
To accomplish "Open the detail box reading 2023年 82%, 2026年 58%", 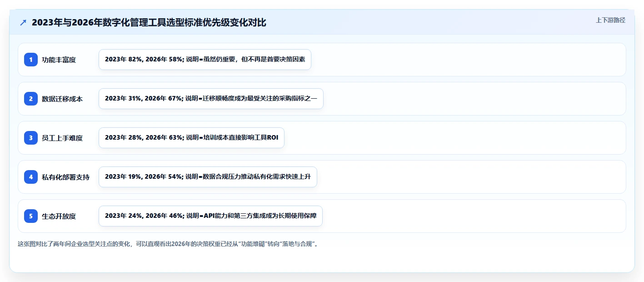I will (205, 60).
